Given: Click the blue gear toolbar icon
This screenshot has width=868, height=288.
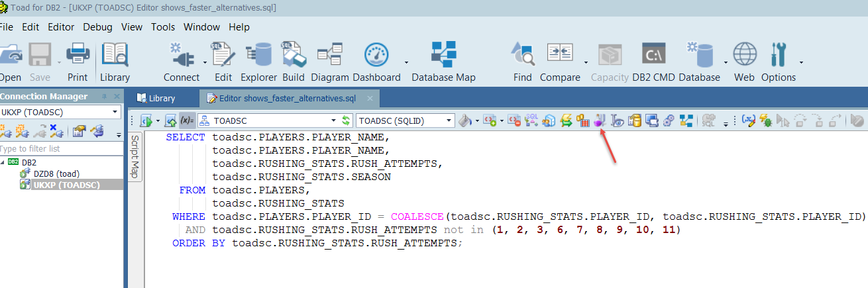Looking at the screenshot, I should (x=669, y=120).
